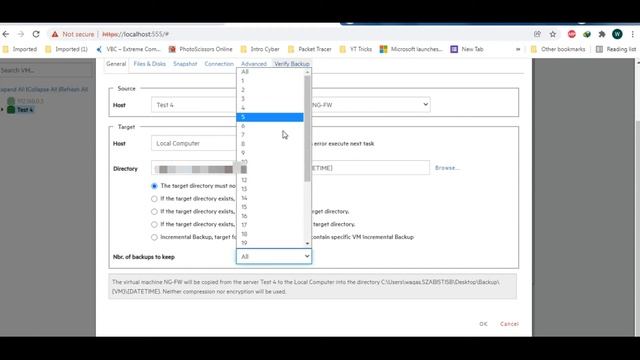The image size is (640, 360).
Task: Select the third 'If the target directory exists' radio
Action: coord(154,211)
